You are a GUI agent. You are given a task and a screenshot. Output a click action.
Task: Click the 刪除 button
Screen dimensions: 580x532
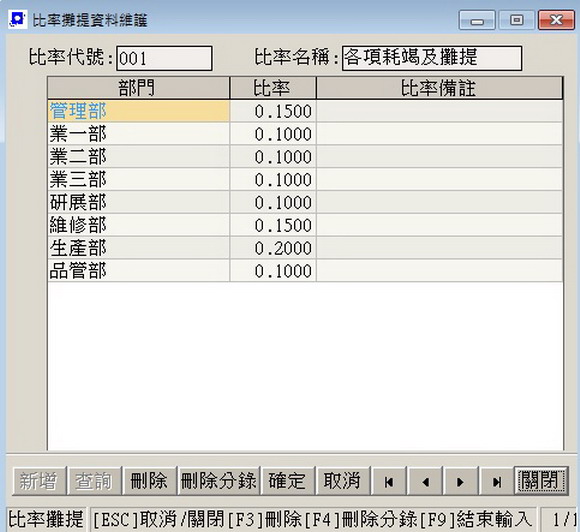149,481
